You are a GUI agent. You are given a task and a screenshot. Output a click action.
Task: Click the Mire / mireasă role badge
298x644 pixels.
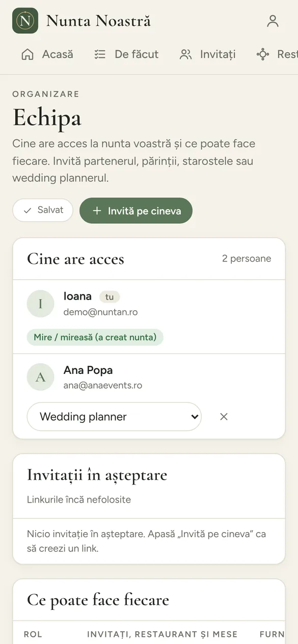click(x=95, y=337)
